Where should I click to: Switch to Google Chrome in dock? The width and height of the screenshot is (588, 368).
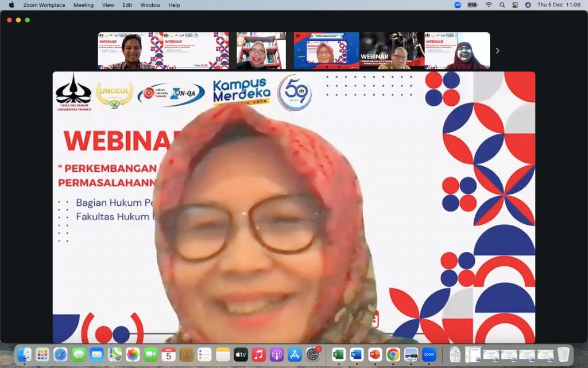[x=393, y=354]
